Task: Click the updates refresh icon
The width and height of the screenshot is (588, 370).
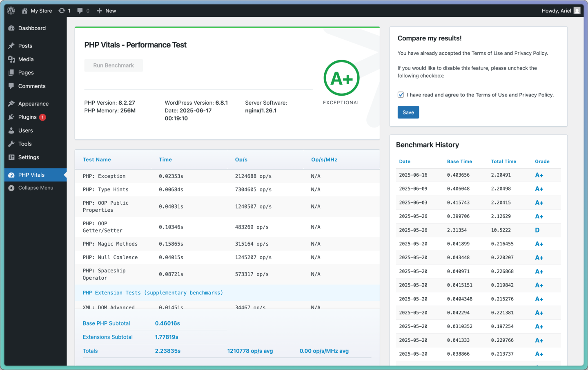Action: tap(62, 11)
